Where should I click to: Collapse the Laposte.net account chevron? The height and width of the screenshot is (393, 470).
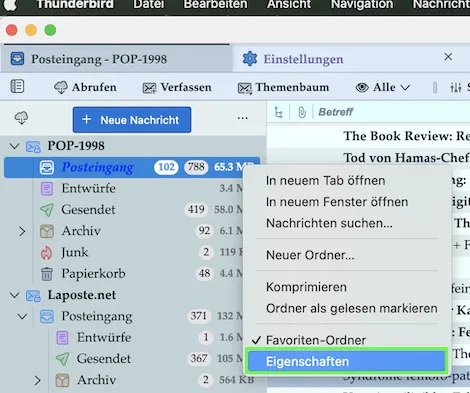14,295
